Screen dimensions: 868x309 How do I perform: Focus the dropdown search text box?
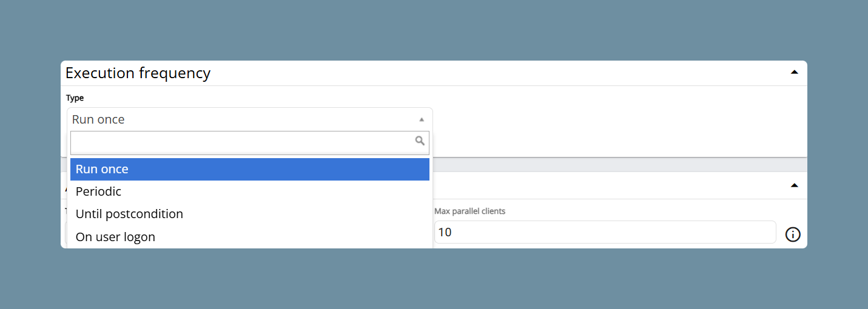[250, 143]
